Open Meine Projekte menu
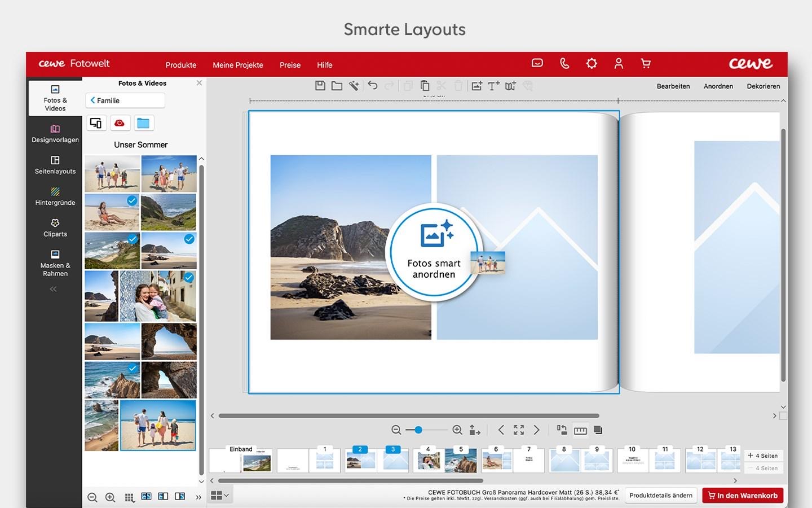The image size is (812, 508). 238,65
